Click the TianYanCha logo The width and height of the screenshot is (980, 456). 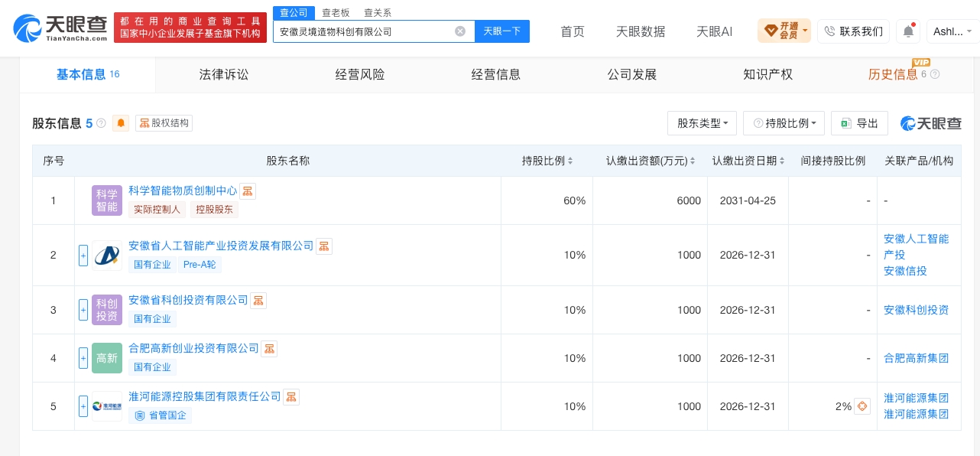tap(60, 28)
